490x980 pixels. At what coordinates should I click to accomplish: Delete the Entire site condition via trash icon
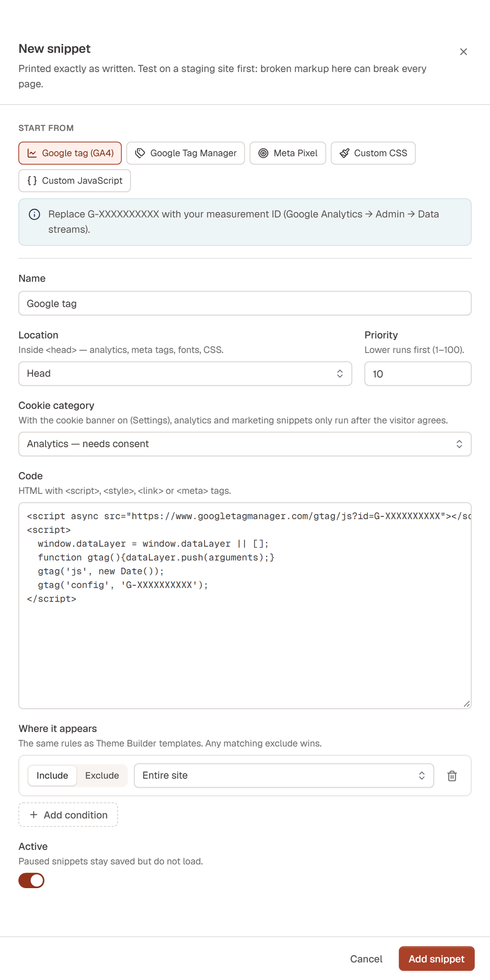click(x=452, y=776)
